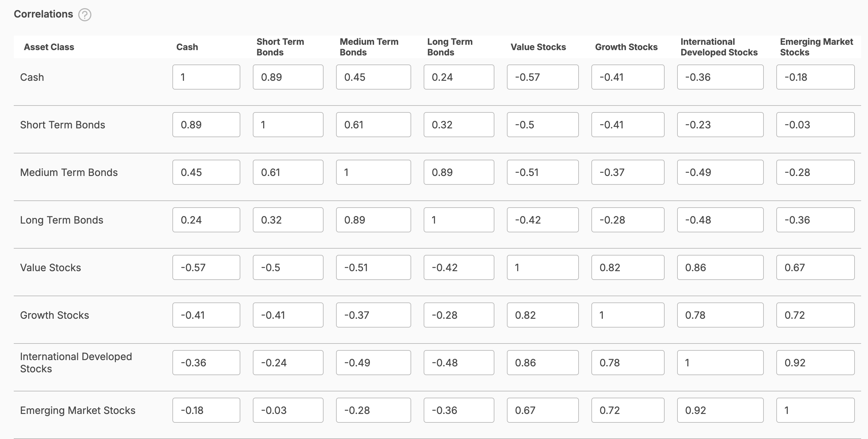Click Value Stocks row Growth Stocks input
The height and width of the screenshot is (439, 868).
[x=627, y=267]
